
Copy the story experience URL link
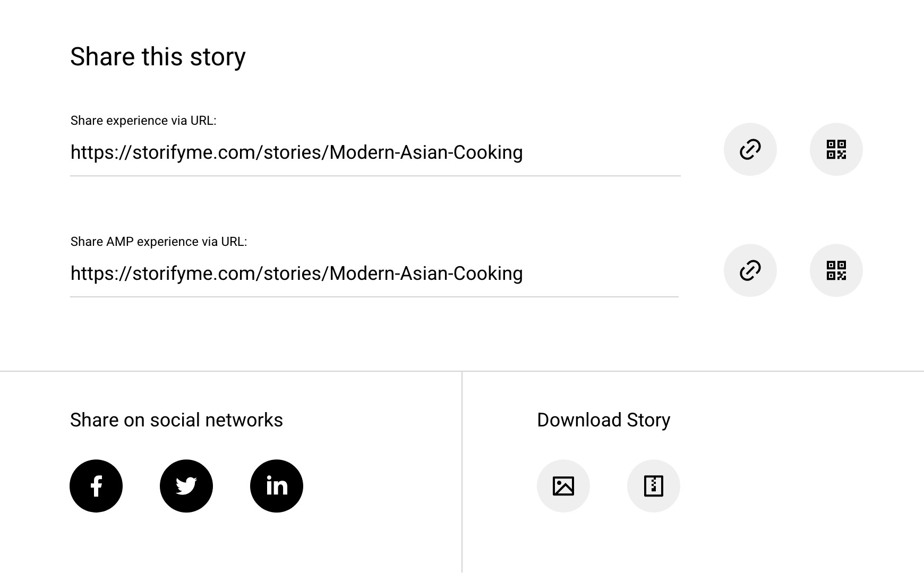point(750,149)
